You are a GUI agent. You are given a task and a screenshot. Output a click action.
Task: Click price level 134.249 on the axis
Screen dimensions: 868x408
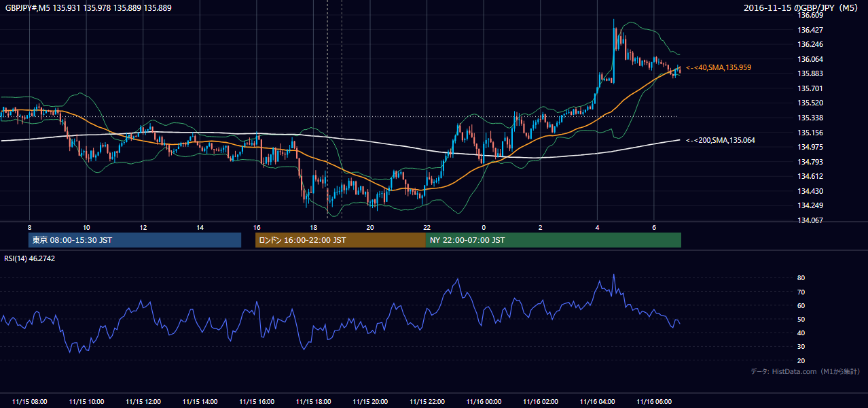(811, 206)
